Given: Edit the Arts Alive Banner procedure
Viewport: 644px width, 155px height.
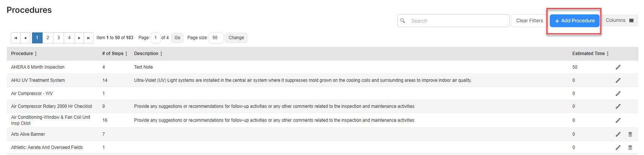Looking at the screenshot, I should pos(618,134).
